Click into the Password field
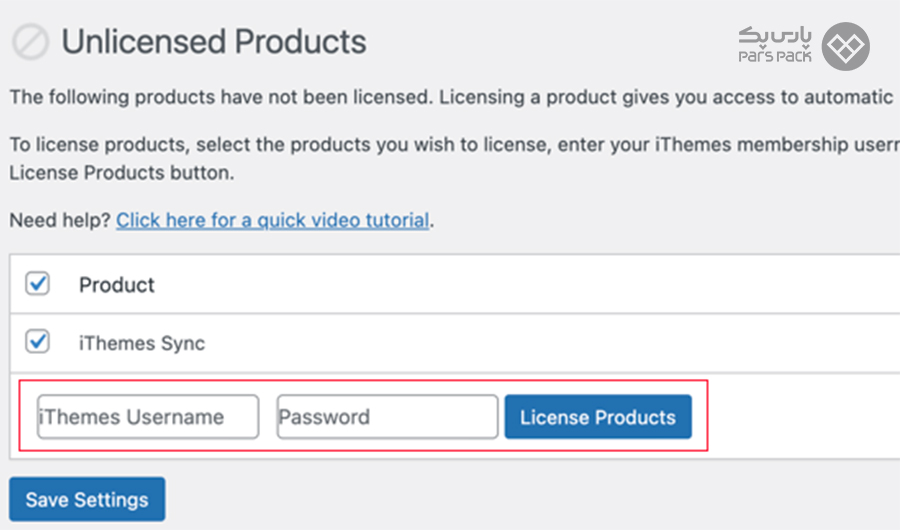The width and height of the screenshot is (900, 530). click(387, 417)
